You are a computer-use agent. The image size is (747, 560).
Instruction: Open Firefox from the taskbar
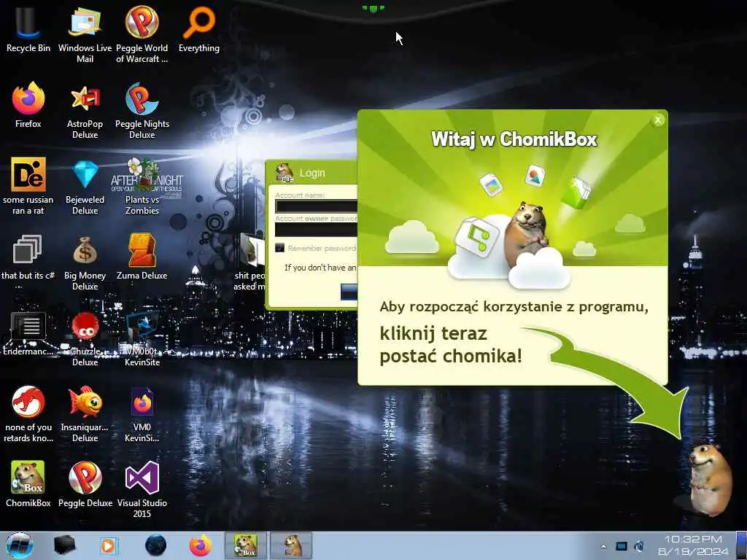[200, 545]
